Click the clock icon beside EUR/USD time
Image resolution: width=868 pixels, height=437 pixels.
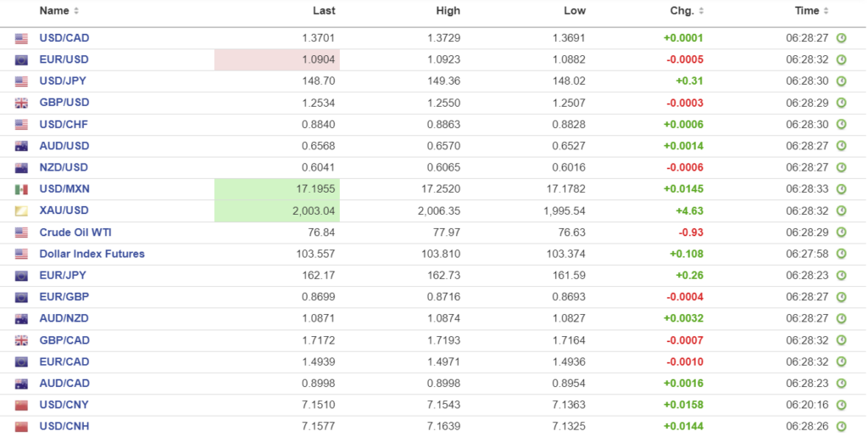tap(841, 59)
